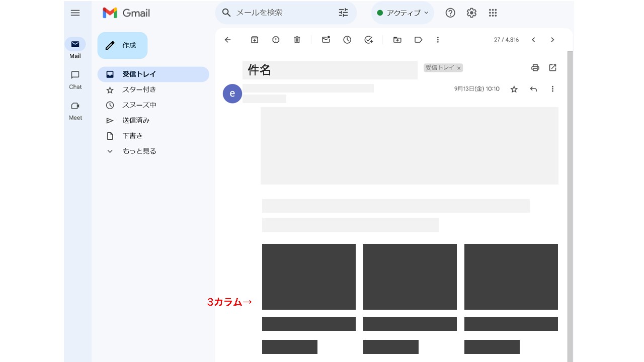Add email to tasks
This screenshot has width=644, height=362.
(x=368, y=40)
